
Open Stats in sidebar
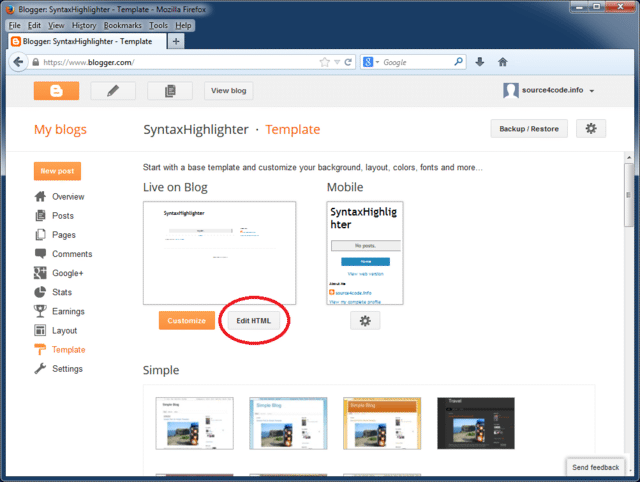click(x=62, y=292)
